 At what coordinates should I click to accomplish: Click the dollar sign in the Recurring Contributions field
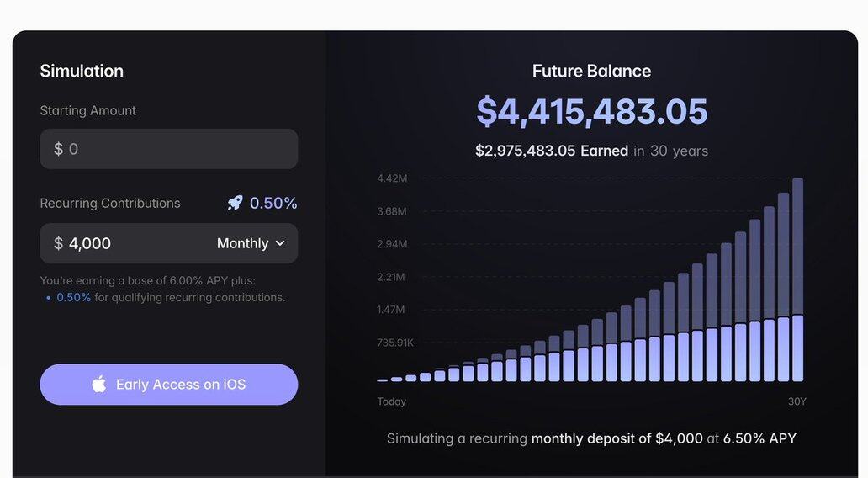click(x=58, y=243)
